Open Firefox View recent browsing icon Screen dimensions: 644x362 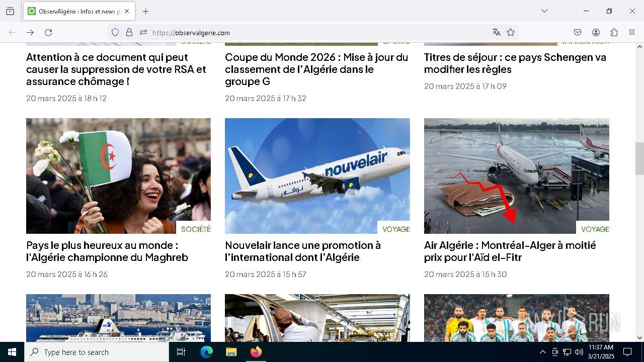tap(10, 11)
